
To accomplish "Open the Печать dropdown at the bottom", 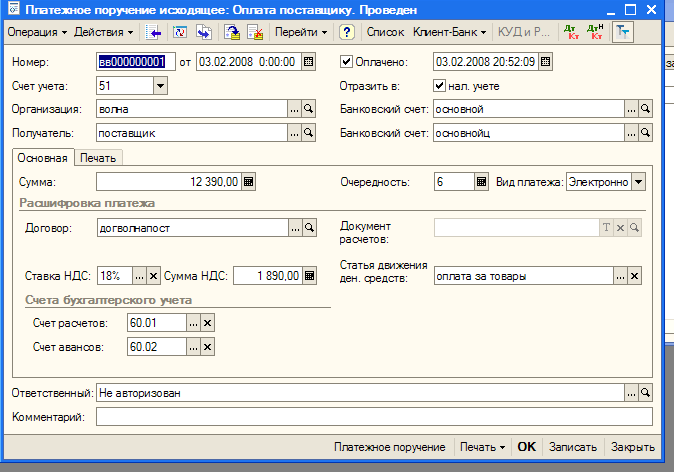I will click(x=482, y=447).
